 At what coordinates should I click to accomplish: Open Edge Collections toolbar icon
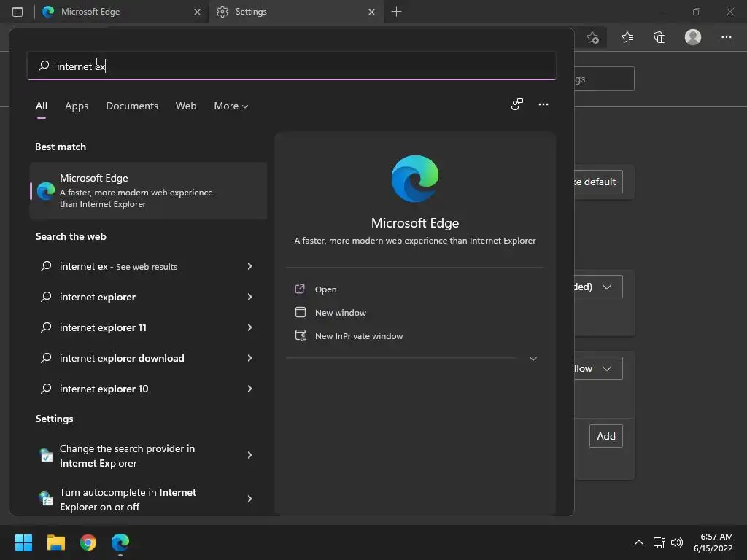pos(659,37)
